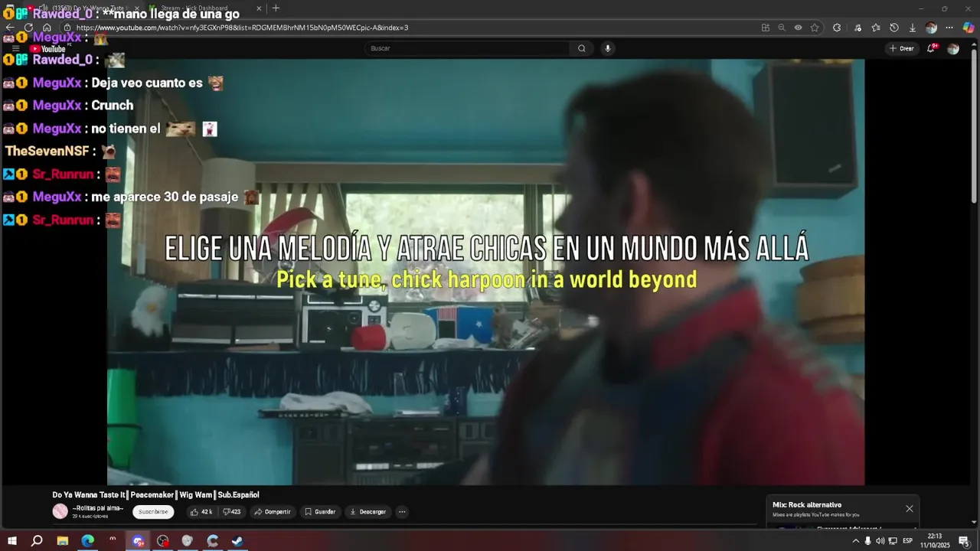
Task: Open the YouTube account avatar menu
Action: (x=953, y=48)
